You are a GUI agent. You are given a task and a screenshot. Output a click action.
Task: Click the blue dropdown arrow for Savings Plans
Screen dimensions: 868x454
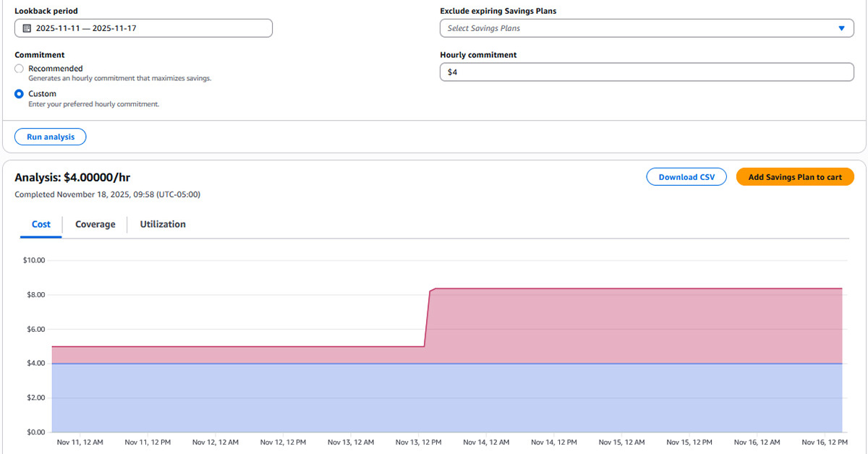coord(842,27)
